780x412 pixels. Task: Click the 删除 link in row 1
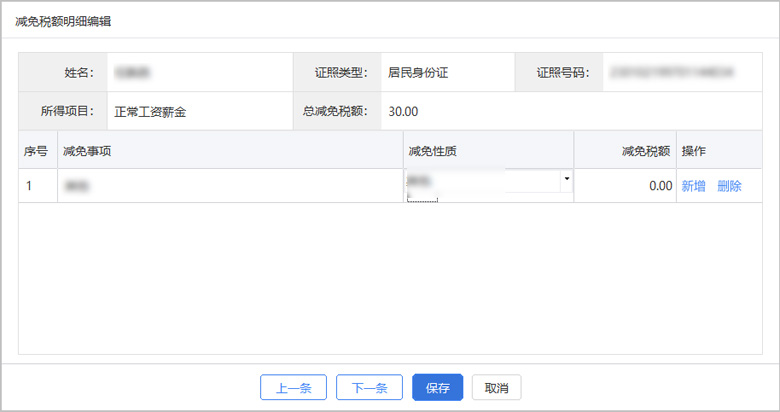[729, 186]
